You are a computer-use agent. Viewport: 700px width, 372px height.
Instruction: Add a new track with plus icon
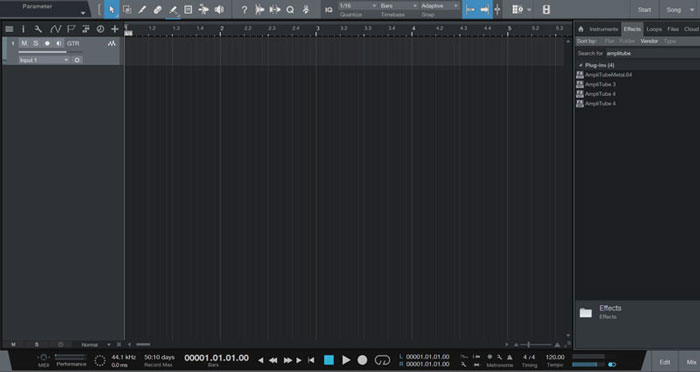pyautogui.click(x=115, y=29)
